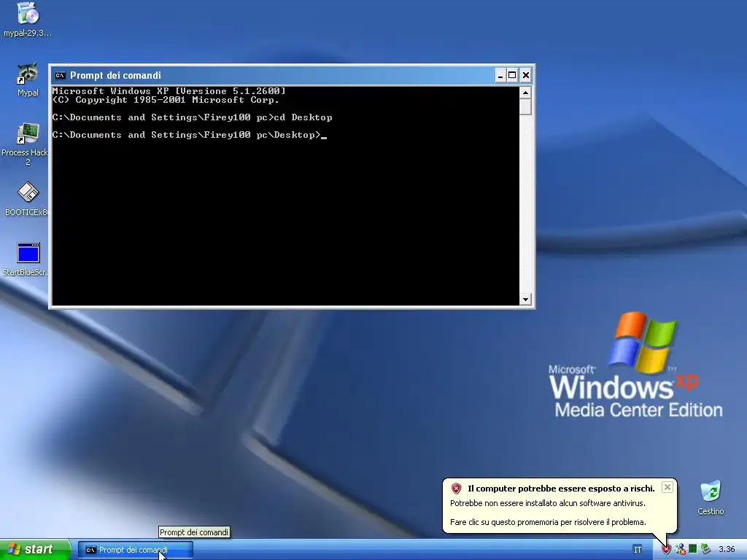
Task: Click the messenger tray icon with red X
Action: click(680, 550)
